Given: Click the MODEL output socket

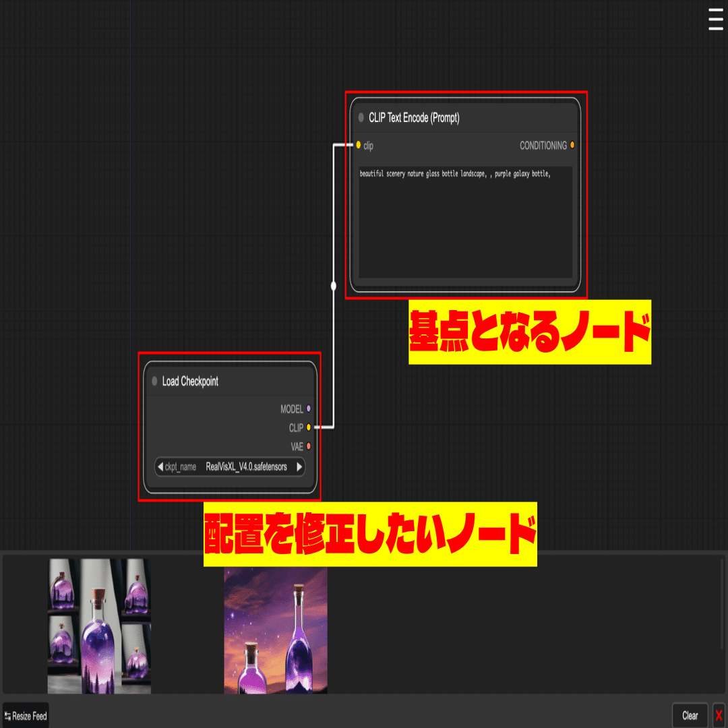Looking at the screenshot, I should coord(308,408).
